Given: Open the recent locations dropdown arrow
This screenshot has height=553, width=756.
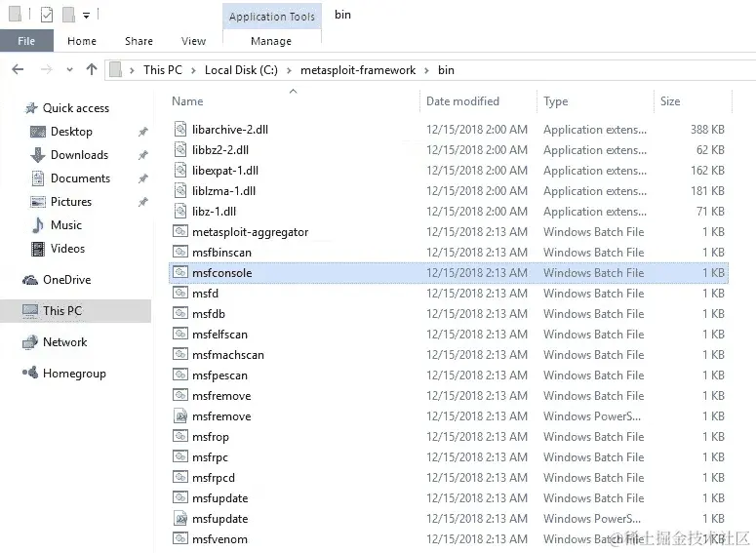Looking at the screenshot, I should (x=70, y=70).
